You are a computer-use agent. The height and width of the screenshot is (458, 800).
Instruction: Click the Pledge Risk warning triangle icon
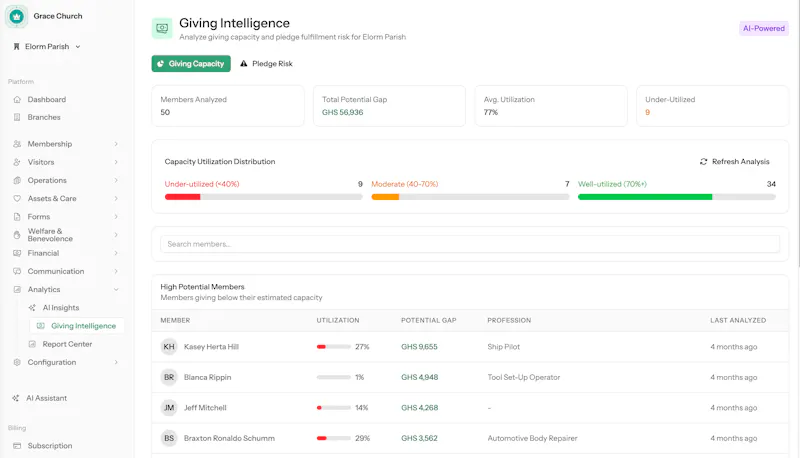pos(243,64)
